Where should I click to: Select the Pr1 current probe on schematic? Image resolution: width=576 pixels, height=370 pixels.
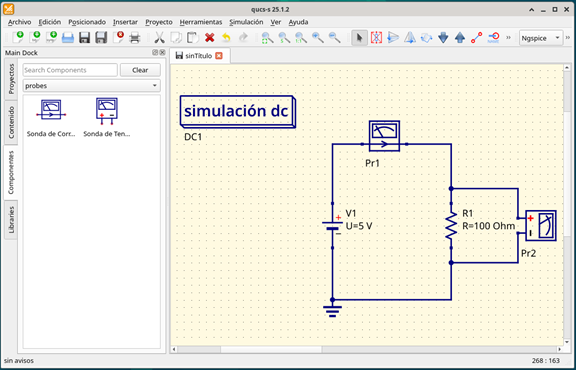click(x=384, y=136)
